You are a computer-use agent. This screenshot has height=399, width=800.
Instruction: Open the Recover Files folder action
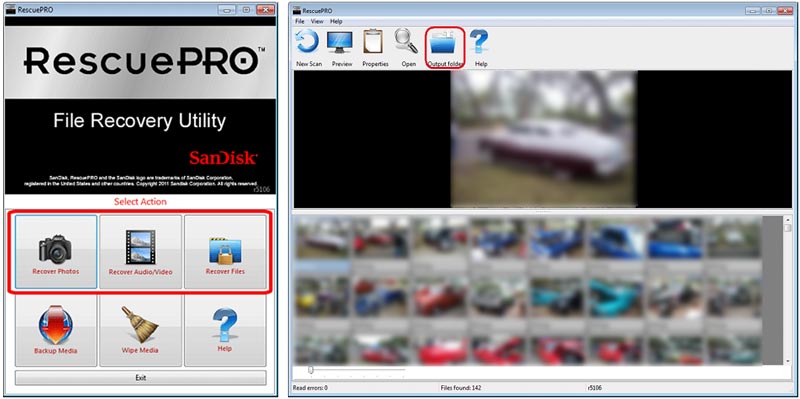tap(225, 252)
